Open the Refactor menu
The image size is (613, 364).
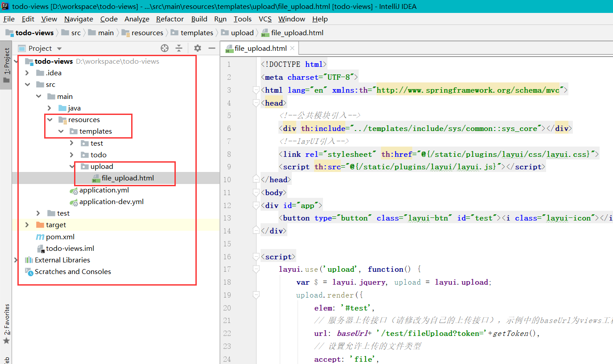click(x=170, y=19)
